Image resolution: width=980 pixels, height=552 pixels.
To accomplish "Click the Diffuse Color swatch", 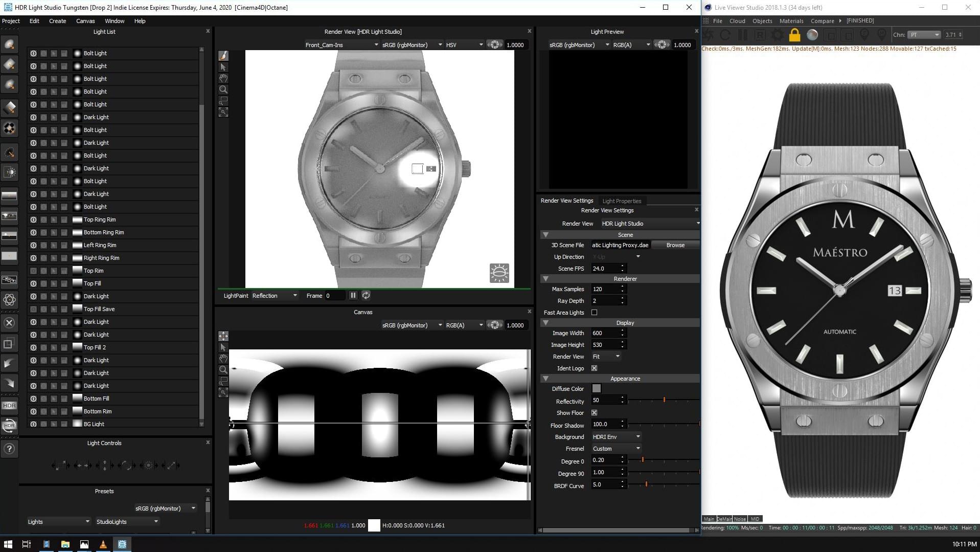I will [596, 388].
